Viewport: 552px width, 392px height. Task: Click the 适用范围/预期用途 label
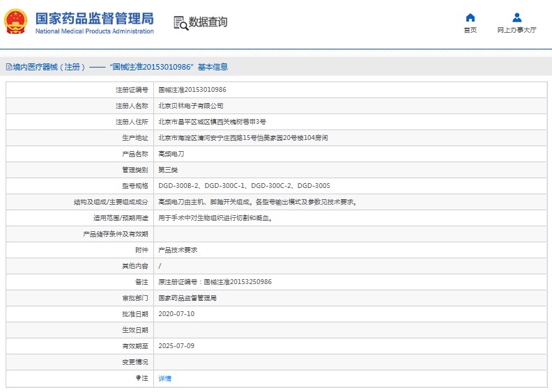pyautogui.click(x=121, y=218)
